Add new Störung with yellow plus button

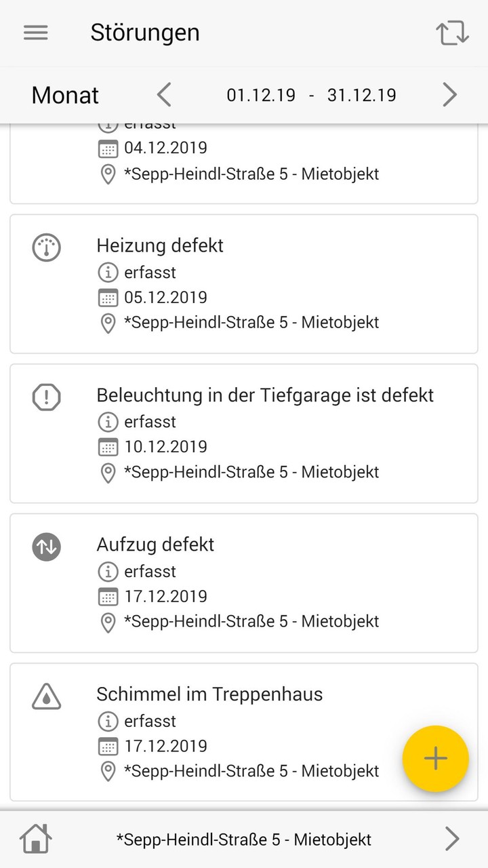(435, 758)
